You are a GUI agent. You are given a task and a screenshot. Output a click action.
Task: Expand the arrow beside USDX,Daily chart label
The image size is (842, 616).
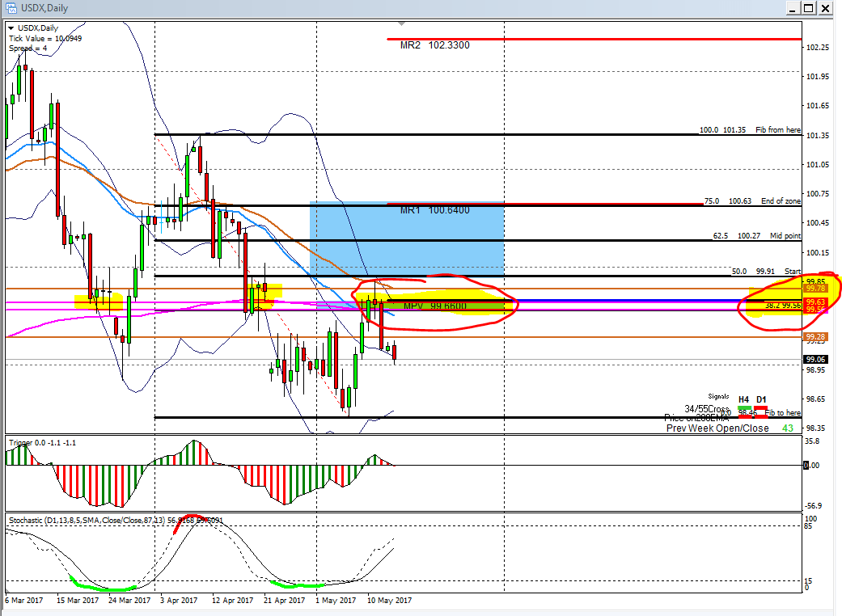pyautogui.click(x=10, y=28)
